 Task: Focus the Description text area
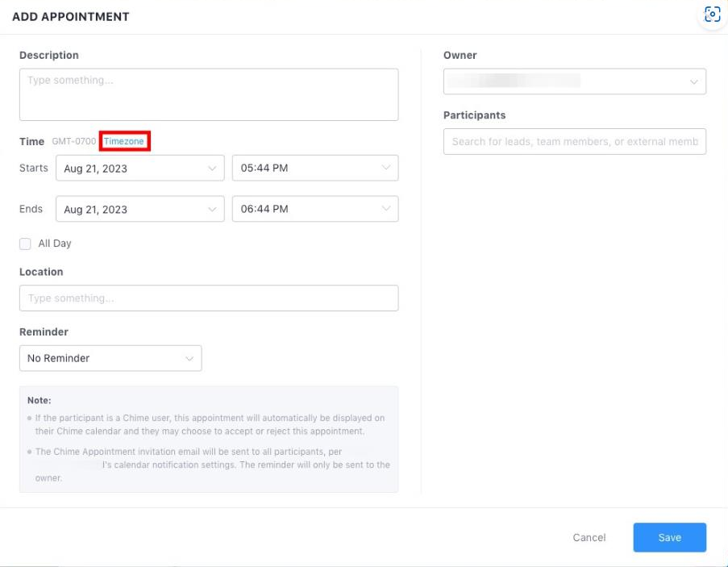click(208, 94)
